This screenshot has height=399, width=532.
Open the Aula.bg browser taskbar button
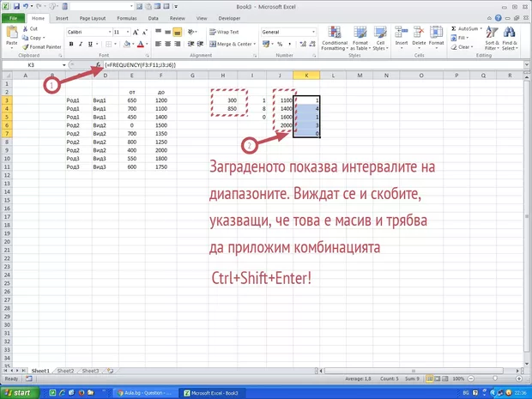coord(144,393)
